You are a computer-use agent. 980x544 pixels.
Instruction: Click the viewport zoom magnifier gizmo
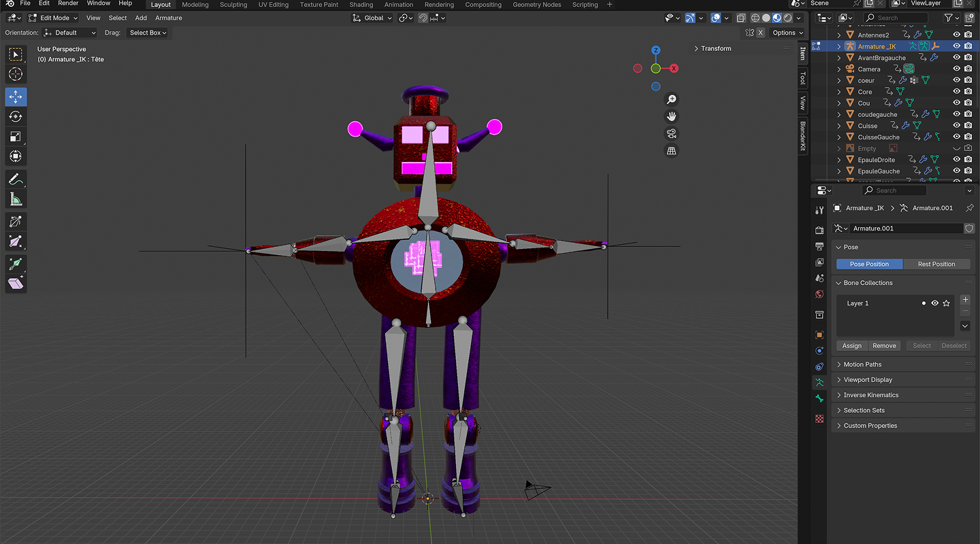point(672,99)
